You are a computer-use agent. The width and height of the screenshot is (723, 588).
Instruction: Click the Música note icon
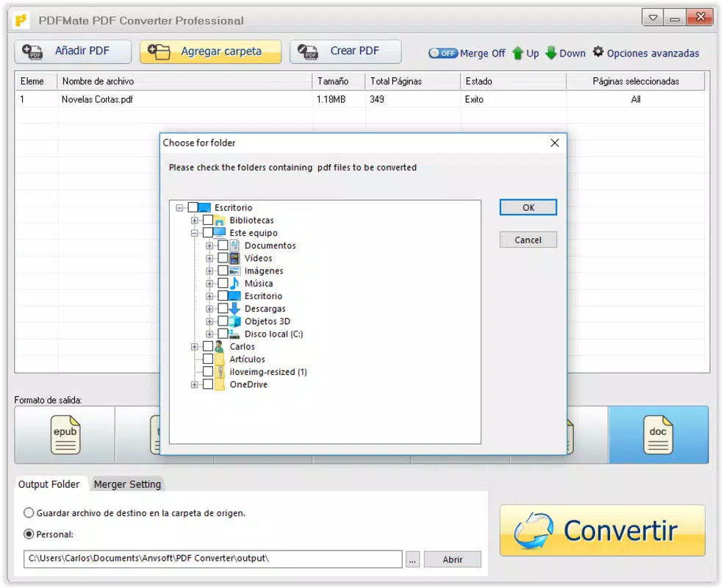(x=234, y=283)
